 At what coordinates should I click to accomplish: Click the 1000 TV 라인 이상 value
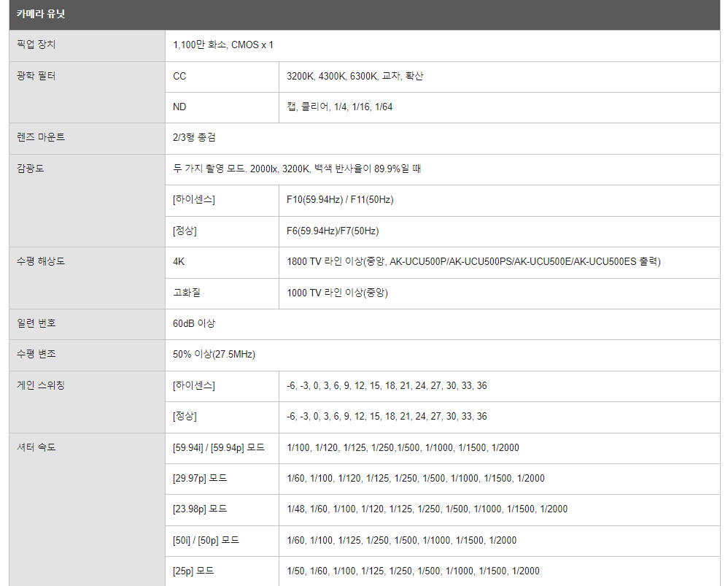click(x=337, y=293)
